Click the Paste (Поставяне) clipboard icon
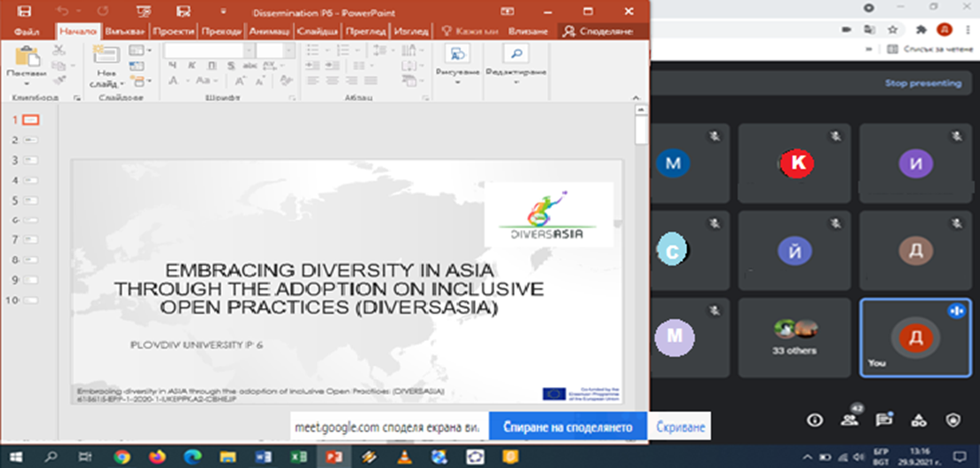This screenshot has width=980, height=468. (x=26, y=57)
